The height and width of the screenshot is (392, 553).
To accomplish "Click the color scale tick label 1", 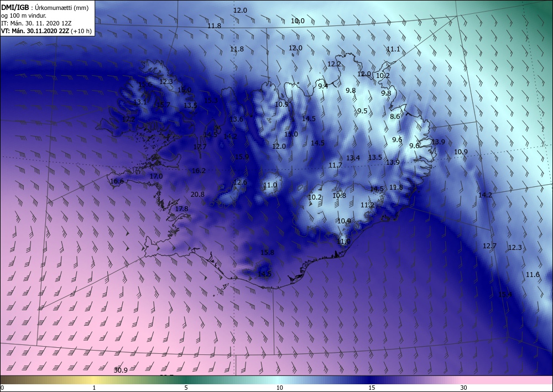I will (94, 388).
